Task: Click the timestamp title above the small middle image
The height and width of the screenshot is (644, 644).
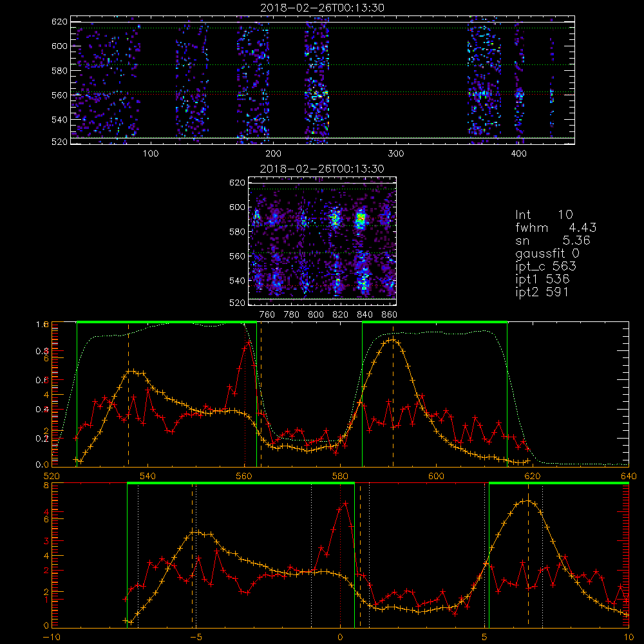Action: point(322,169)
